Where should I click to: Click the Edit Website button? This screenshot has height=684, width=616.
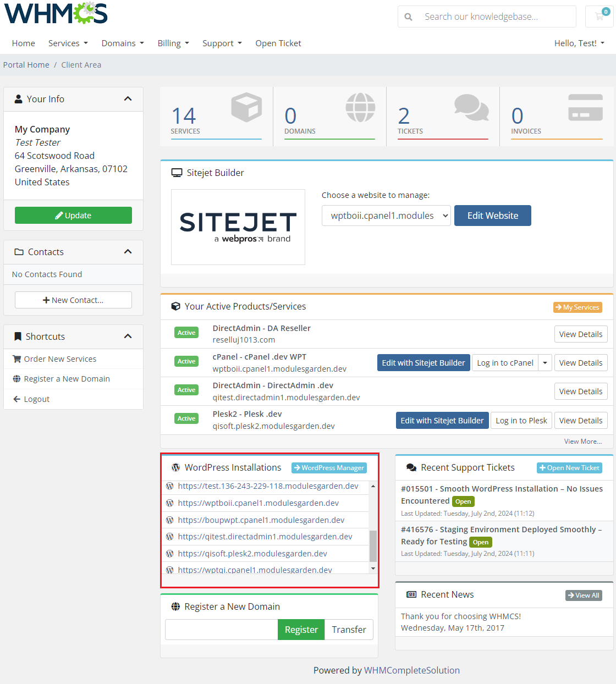click(x=493, y=216)
